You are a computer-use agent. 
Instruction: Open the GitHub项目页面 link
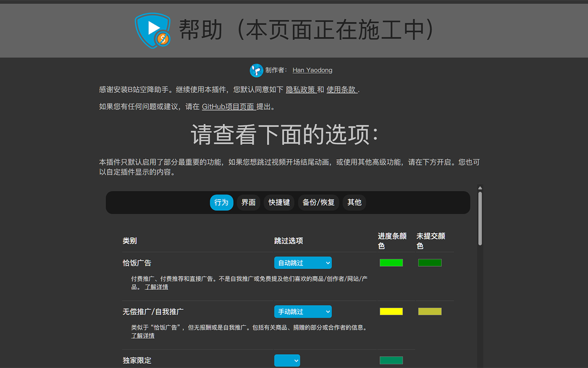pyautogui.click(x=230, y=106)
